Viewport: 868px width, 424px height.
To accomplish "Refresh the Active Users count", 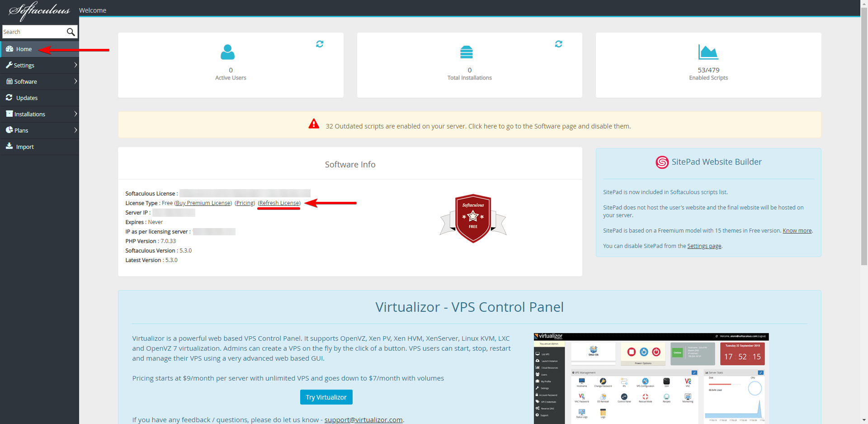I will click(320, 44).
